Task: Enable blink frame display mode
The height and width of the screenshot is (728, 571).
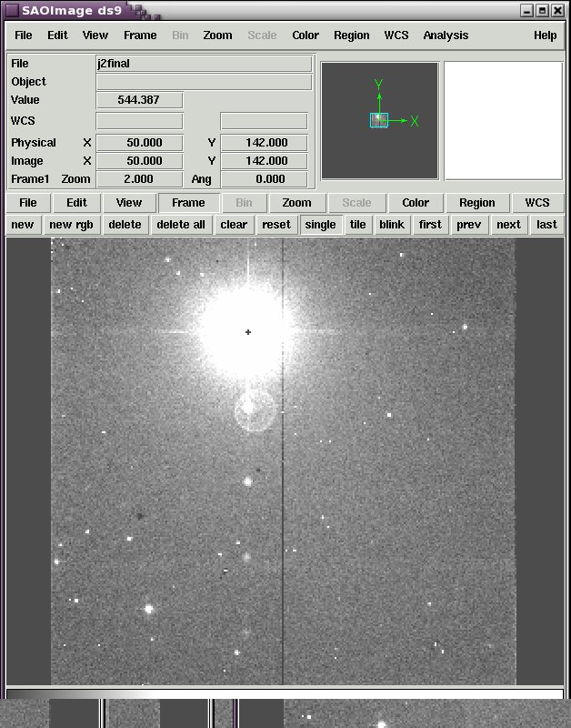Action: 392,225
